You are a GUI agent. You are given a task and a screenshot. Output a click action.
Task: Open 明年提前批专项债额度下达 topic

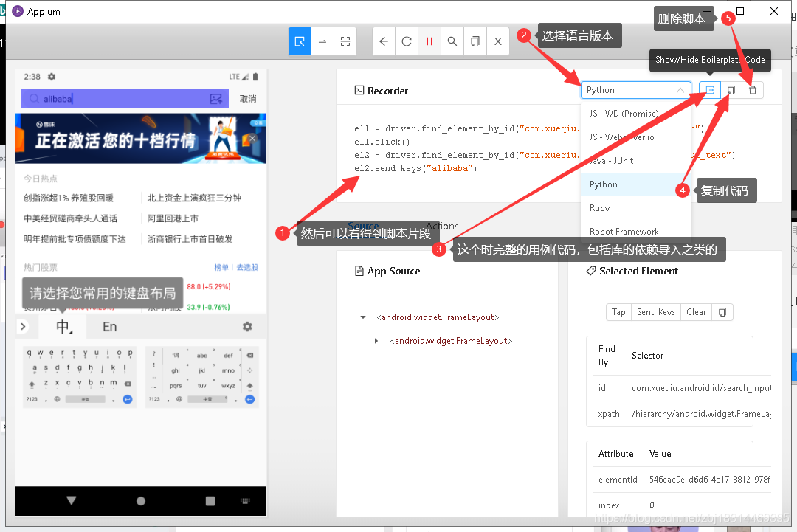tap(75, 239)
